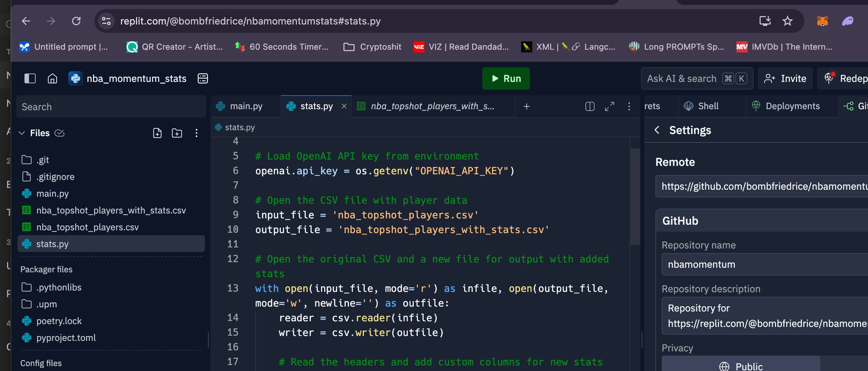Open nba_topshot_players.csv in file tree
The height and width of the screenshot is (371, 868).
(x=111, y=227)
